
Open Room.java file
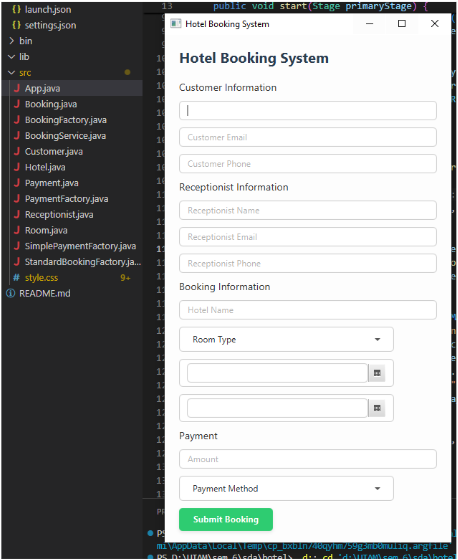coord(46,230)
